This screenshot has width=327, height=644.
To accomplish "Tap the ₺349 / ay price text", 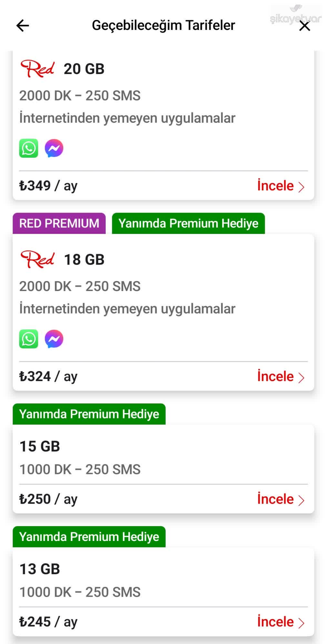I will click(48, 186).
